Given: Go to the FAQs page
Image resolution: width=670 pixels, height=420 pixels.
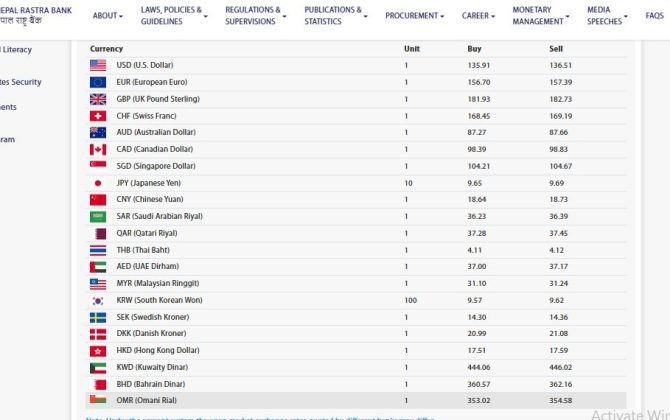Looking at the screenshot, I should 654,16.
